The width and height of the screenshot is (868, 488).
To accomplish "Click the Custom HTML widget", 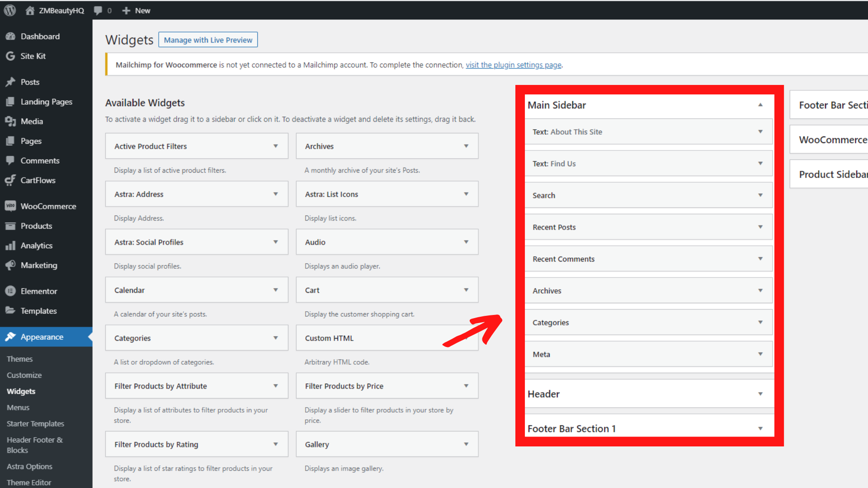I will pos(387,338).
